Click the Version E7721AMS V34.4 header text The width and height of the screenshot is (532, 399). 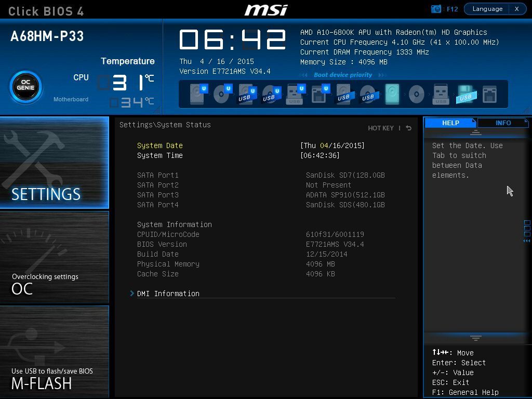pos(224,71)
